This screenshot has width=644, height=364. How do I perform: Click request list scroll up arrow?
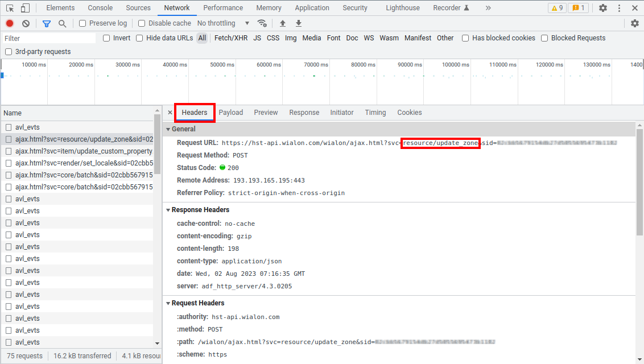[x=158, y=111]
